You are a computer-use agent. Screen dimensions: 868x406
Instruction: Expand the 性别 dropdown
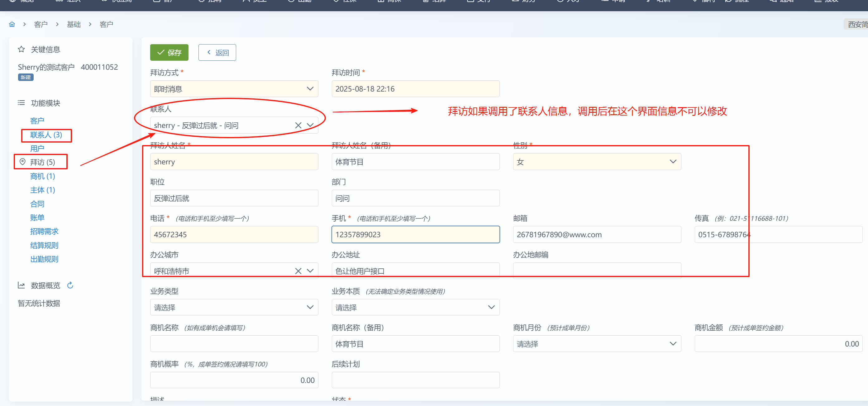pos(596,162)
